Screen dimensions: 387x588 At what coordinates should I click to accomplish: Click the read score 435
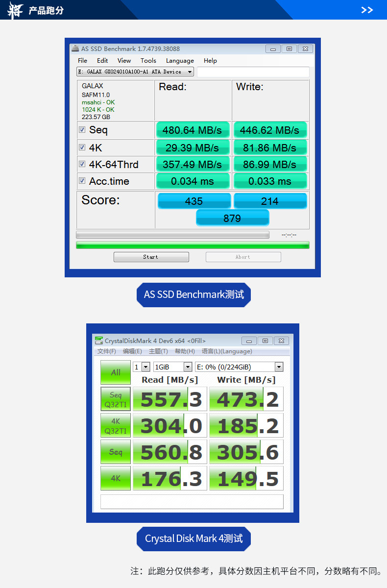[x=194, y=201]
